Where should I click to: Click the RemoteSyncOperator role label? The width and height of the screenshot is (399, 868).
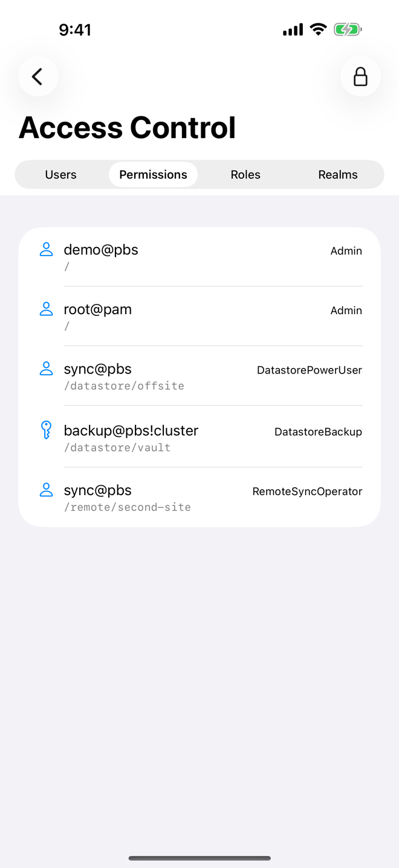coord(307,492)
